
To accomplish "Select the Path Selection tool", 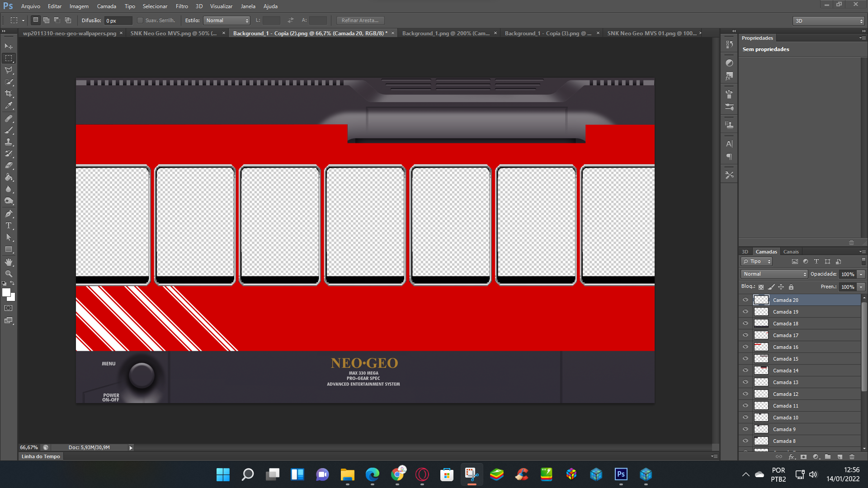I will 9,237.
